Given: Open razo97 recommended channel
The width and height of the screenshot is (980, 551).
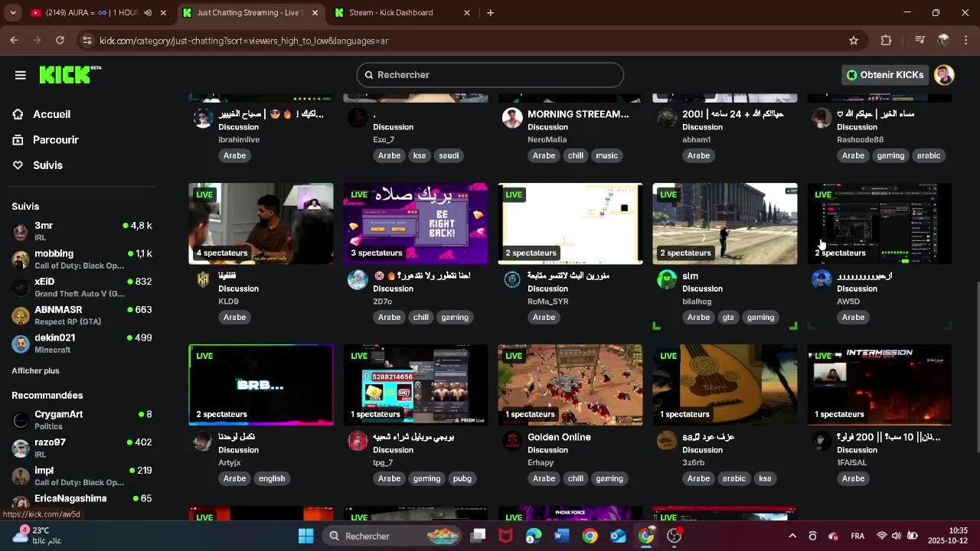Looking at the screenshot, I should click(x=82, y=448).
